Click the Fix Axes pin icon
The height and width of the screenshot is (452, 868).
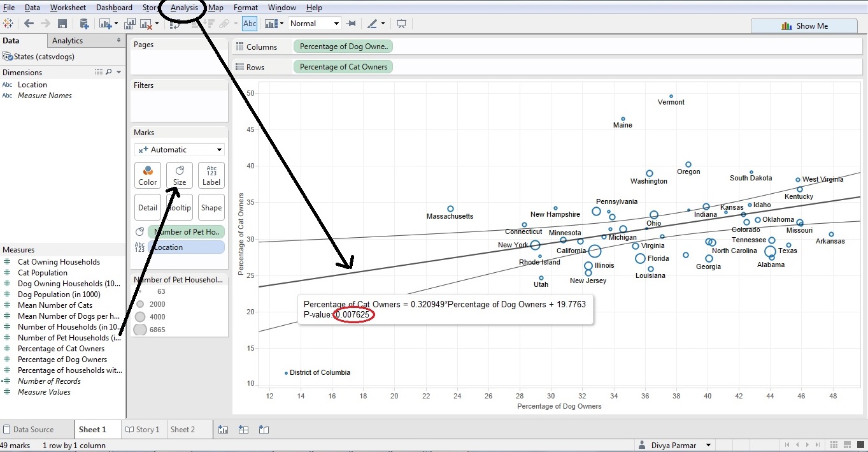[351, 24]
